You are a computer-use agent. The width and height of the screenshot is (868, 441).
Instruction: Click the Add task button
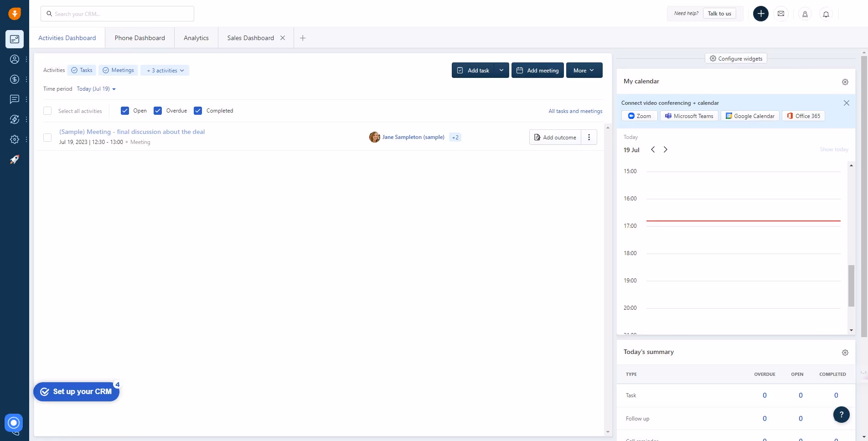click(x=473, y=70)
